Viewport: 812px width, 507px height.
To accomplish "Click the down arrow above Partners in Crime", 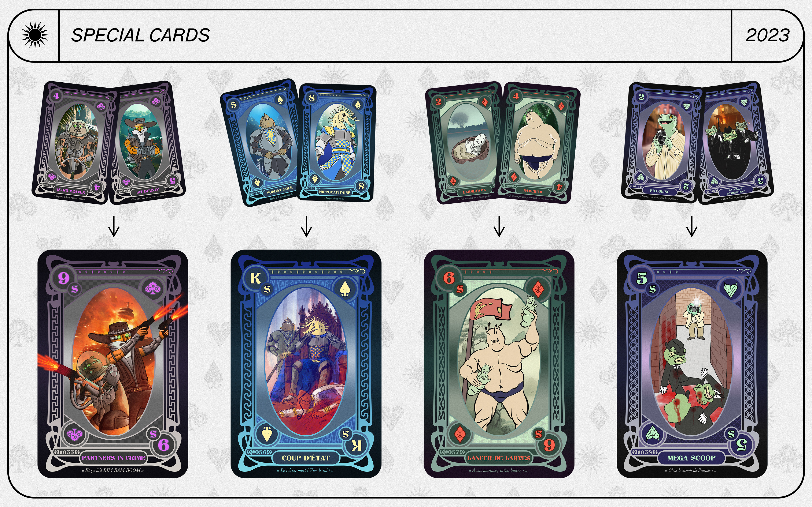I will 114,226.
